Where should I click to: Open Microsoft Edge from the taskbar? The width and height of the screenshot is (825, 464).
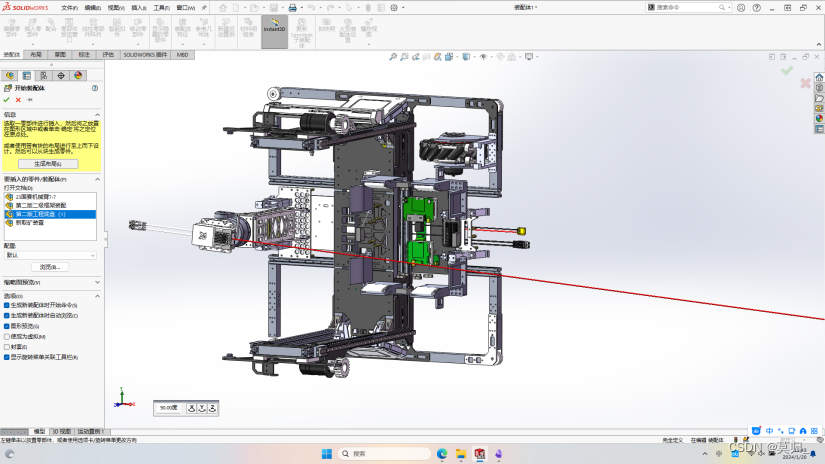442,453
